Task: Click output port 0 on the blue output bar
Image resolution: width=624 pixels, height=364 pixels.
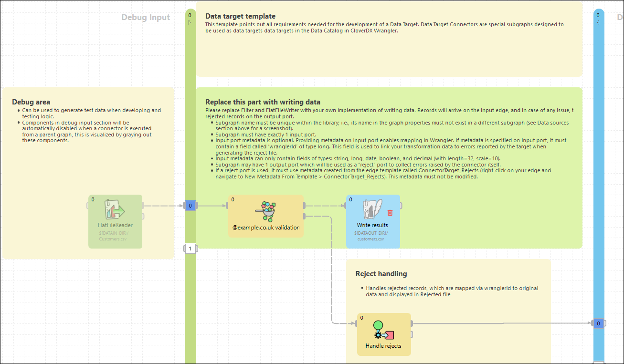Action: [x=598, y=323]
